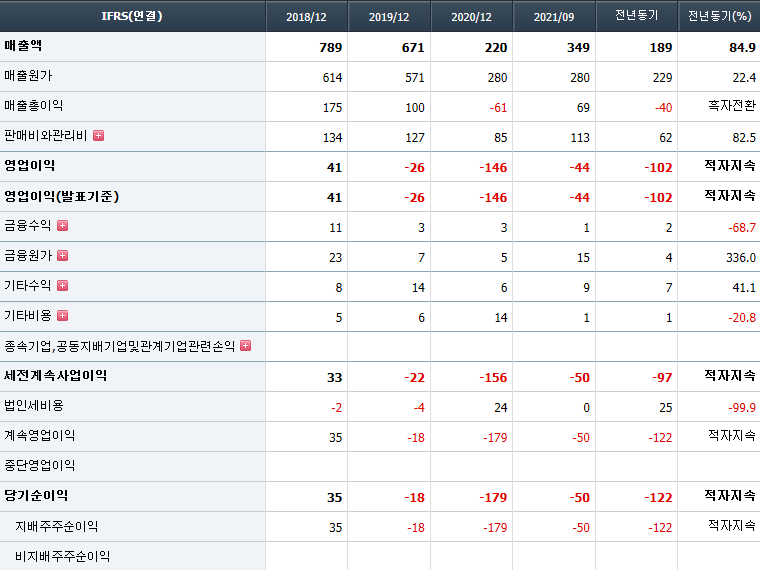Screen dimensions: 760x570
Task: Click 기타수익 growth value 41.1
Action: [x=744, y=288]
